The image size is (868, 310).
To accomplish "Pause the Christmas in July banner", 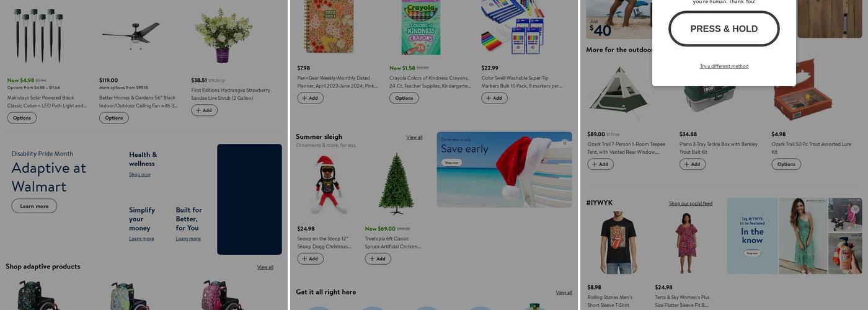I will 565,143.
